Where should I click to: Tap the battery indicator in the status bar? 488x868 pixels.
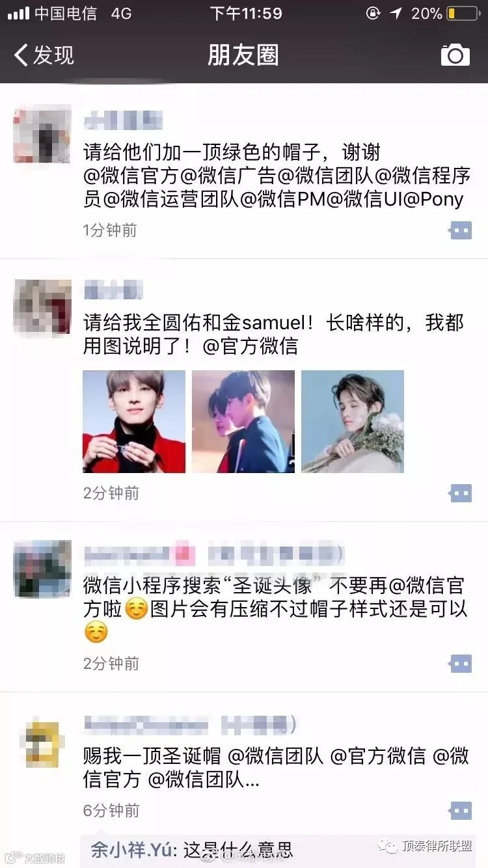point(463,14)
